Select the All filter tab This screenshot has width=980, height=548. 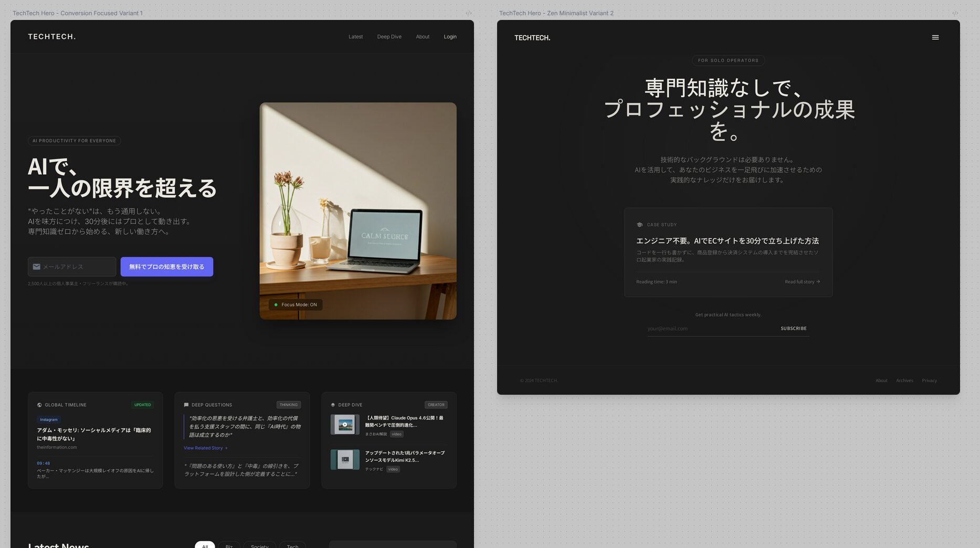pyautogui.click(x=205, y=545)
